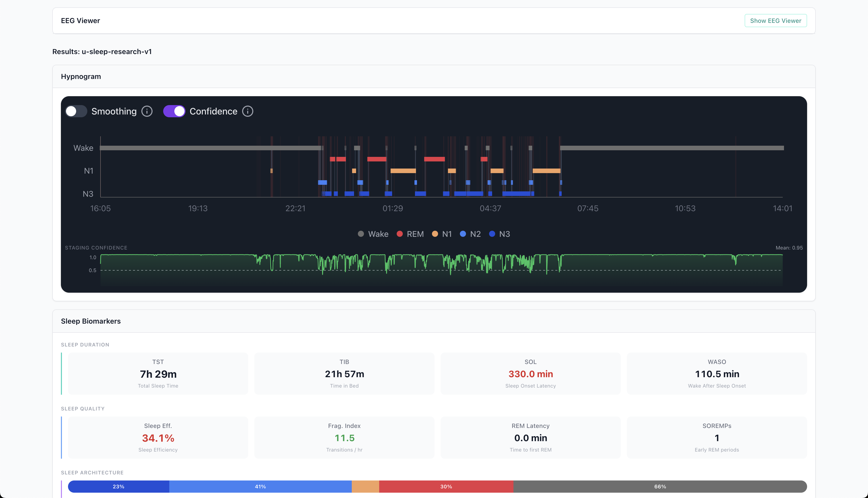The width and height of the screenshot is (868, 498).
Task: Click the REM legend marker
Action: (x=399, y=234)
